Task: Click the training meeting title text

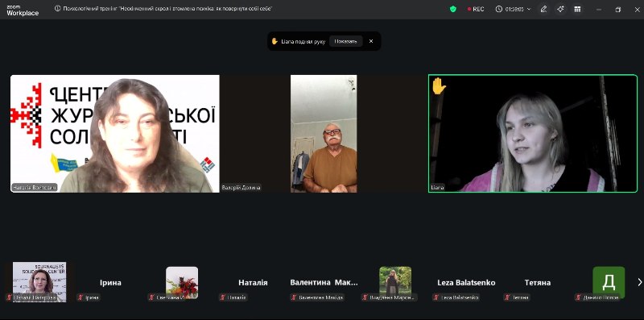Action: (167, 9)
